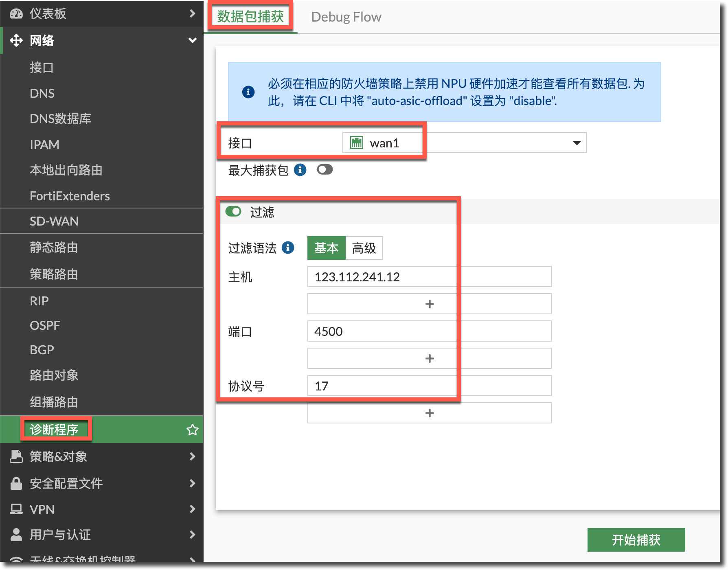The image size is (728, 570).
Task: Turn off the 过滤 filter toggle
Action: click(233, 212)
